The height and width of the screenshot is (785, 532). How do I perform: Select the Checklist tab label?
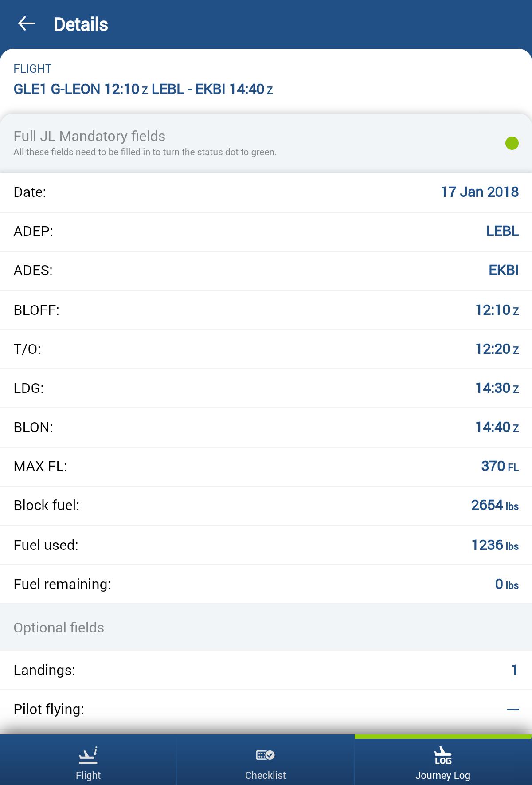pos(265,775)
